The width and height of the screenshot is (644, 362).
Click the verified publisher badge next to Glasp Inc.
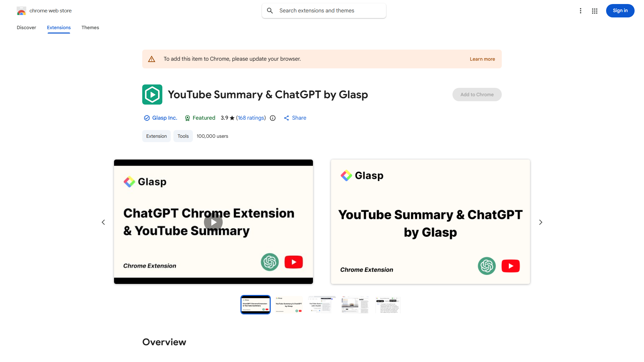pos(147,118)
